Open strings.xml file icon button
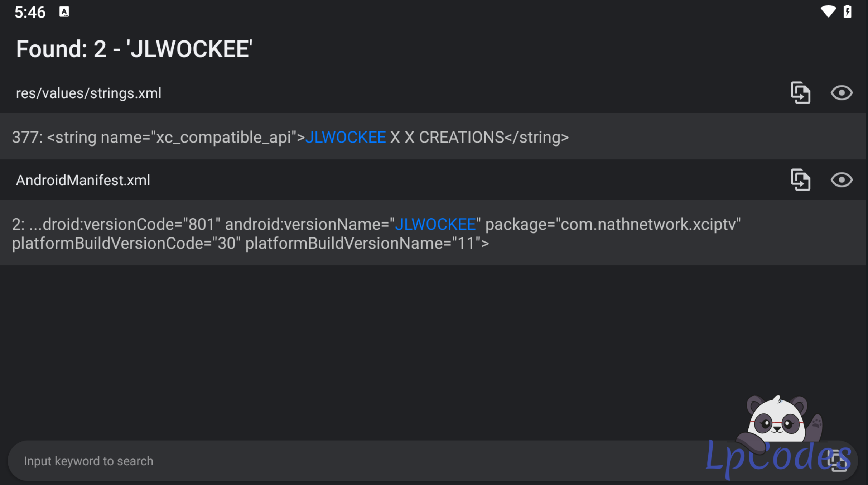This screenshot has height=485, width=868. coord(800,93)
